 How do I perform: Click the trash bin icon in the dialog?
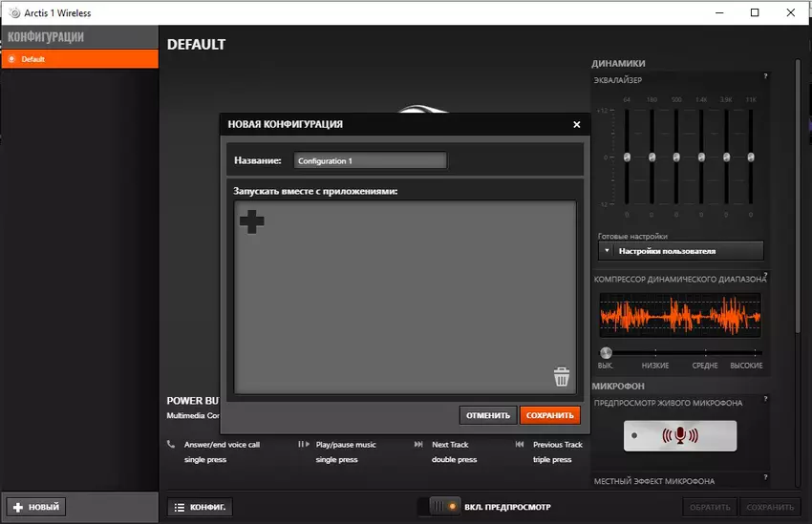(562, 377)
